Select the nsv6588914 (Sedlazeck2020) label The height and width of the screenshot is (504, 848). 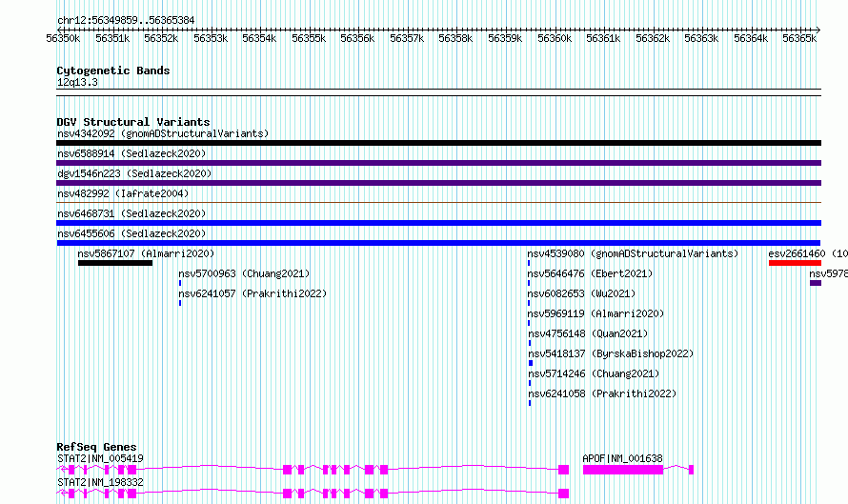131,153
